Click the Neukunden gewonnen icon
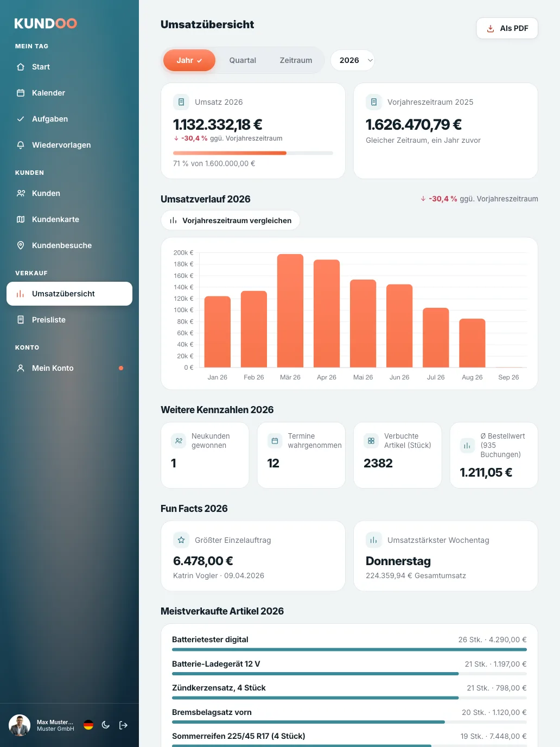 [x=179, y=441]
